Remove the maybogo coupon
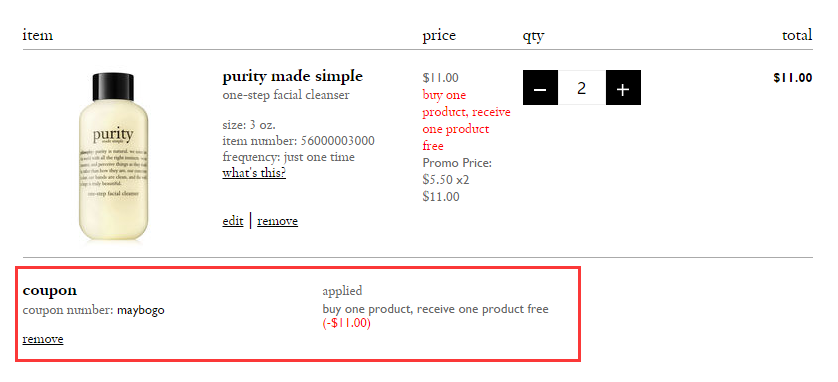Viewport: 838px width, 382px height. pos(43,339)
